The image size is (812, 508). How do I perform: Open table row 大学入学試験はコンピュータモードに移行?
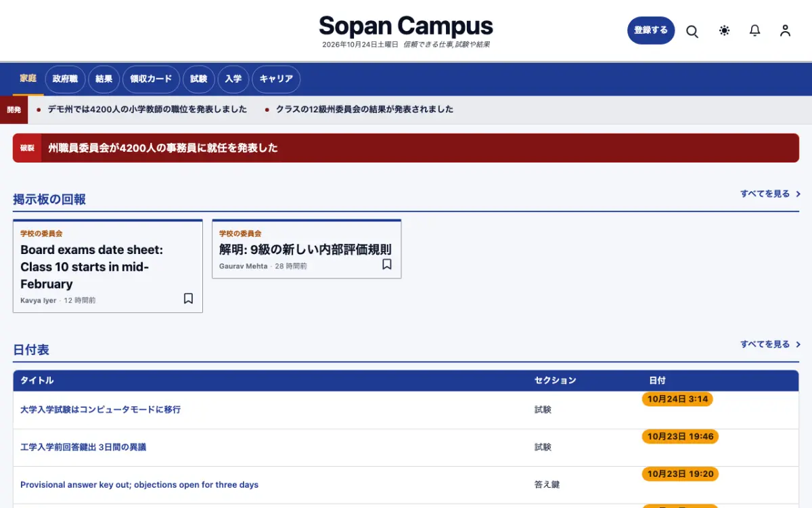[101, 410]
